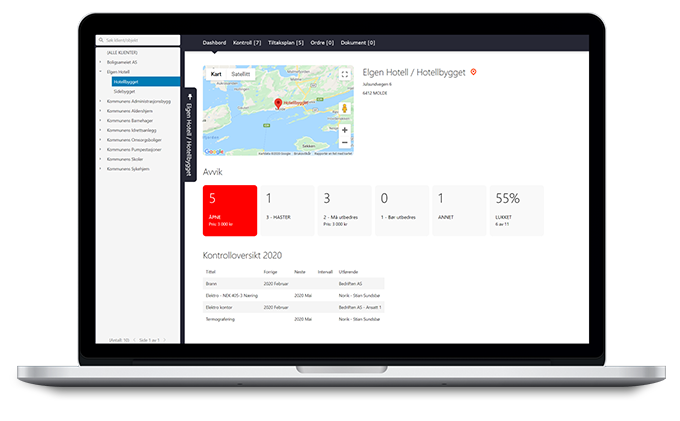Expand the Kommunens Skoler tree node

pyautogui.click(x=100, y=159)
